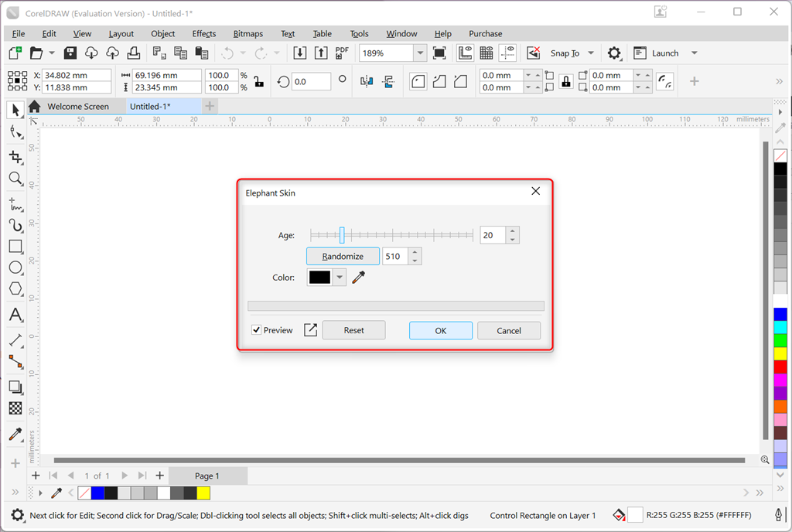This screenshot has width=792, height=532.
Task: Click the Export icon
Action: pos(321,53)
